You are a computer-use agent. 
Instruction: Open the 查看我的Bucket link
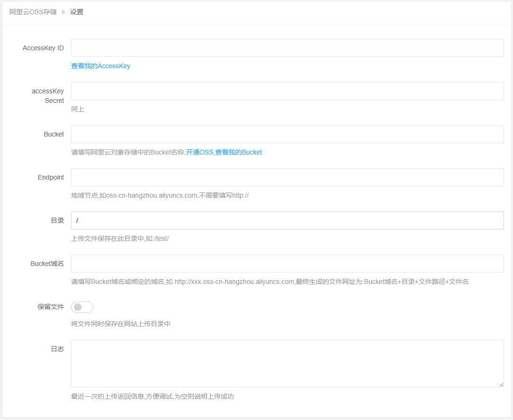[x=239, y=152]
